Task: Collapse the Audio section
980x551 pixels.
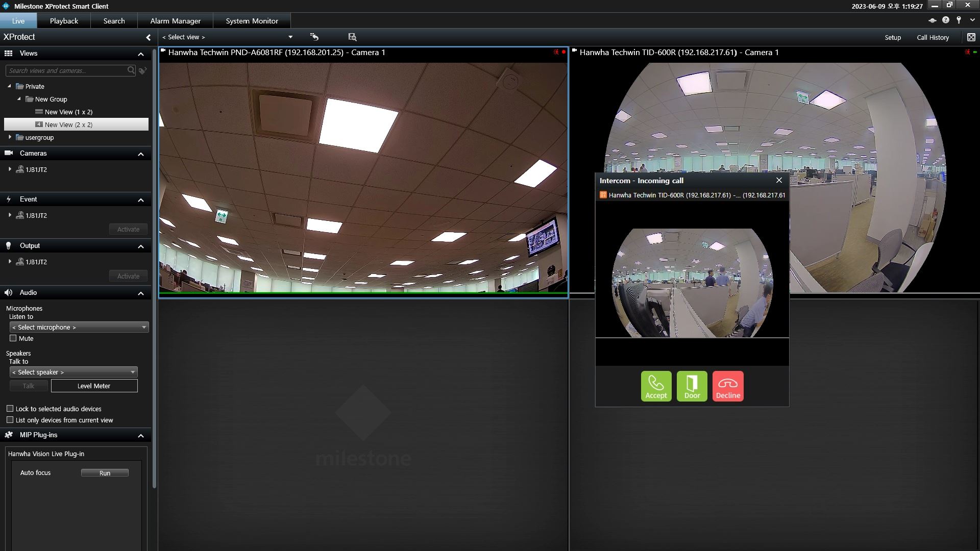Action: pos(141,293)
